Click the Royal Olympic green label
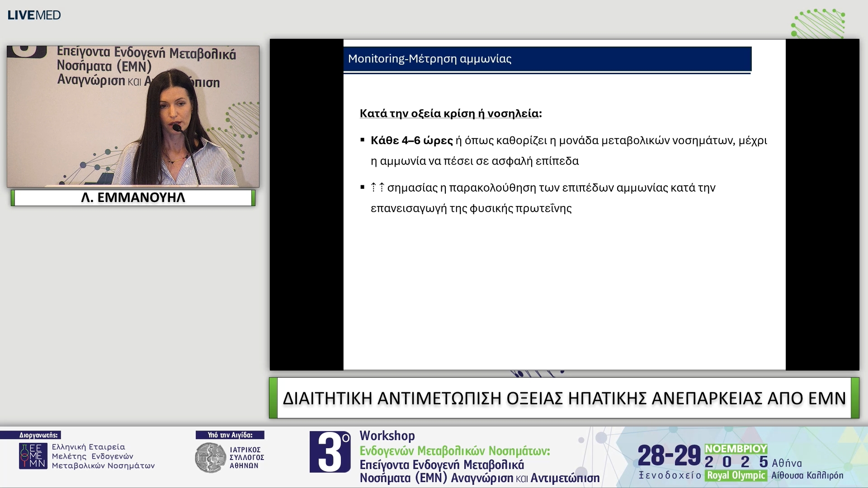The width and height of the screenshot is (868, 488). (x=736, y=475)
